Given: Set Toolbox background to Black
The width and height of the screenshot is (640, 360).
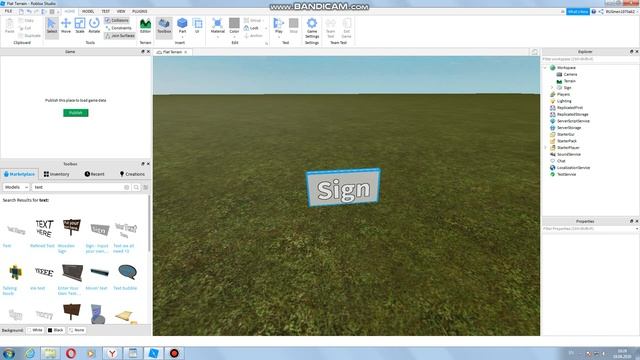Looking at the screenshot, I should click(56, 330).
